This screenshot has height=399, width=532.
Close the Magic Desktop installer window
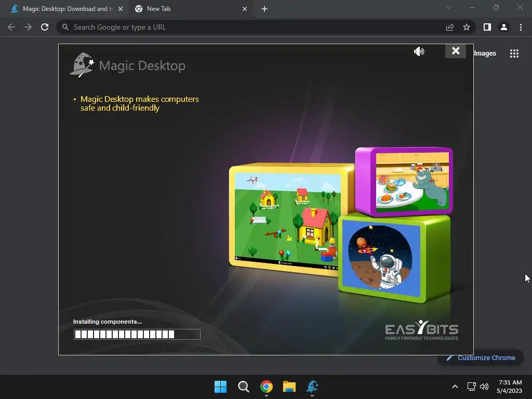(456, 51)
